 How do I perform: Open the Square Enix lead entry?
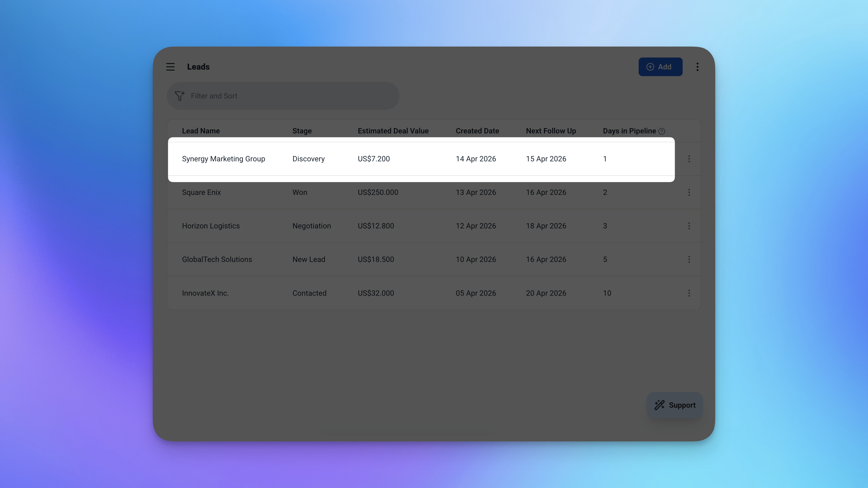point(201,192)
